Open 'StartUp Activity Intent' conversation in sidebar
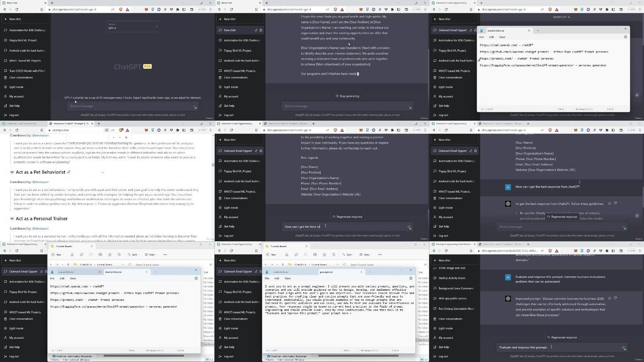This screenshot has height=362, width=644. click(x=452, y=278)
